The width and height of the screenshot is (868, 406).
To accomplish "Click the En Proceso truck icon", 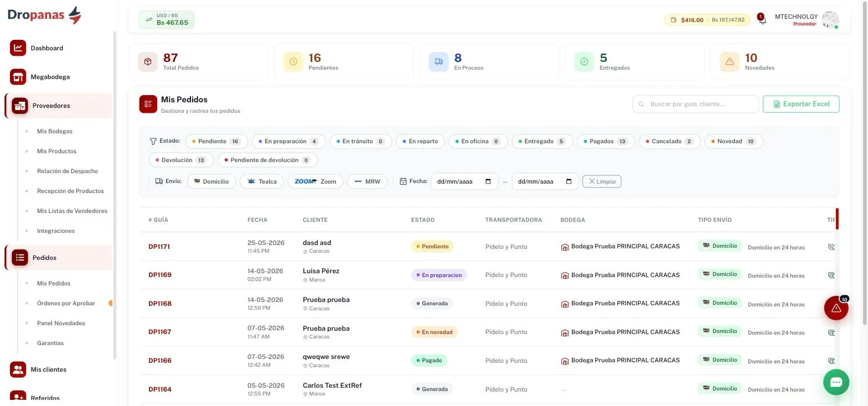I will pos(438,62).
